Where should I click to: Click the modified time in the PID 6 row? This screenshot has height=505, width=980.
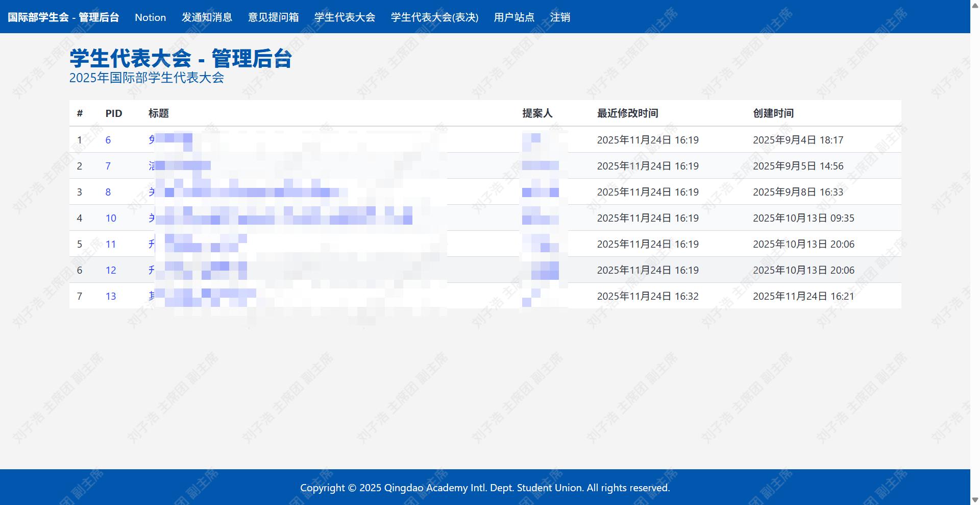point(648,140)
